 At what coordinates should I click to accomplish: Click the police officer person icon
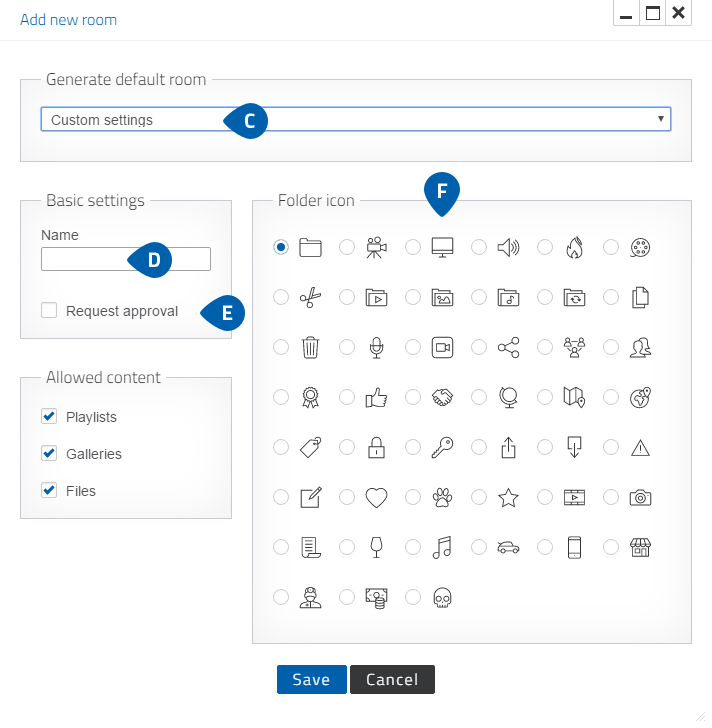(310, 598)
